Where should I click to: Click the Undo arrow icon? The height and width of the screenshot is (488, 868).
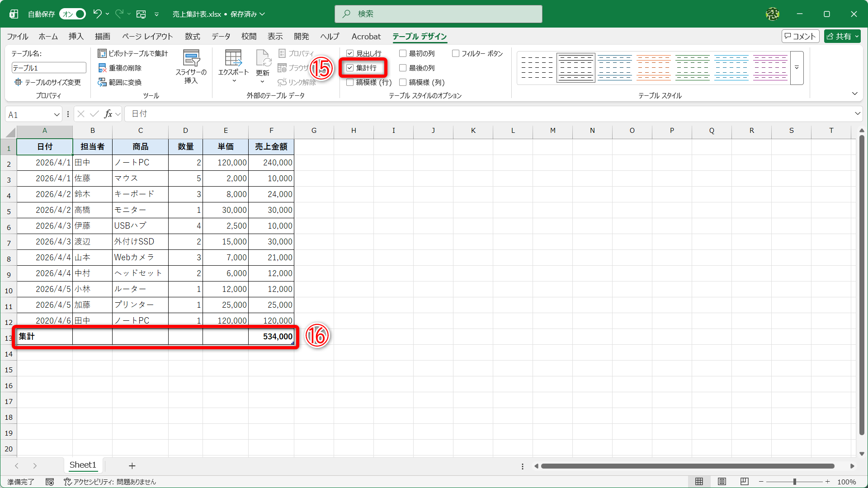(97, 14)
